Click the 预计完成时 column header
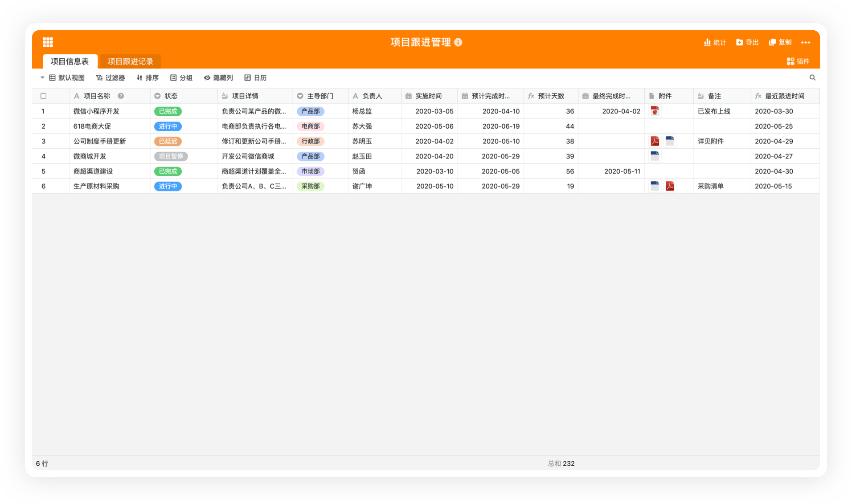This screenshot has width=852, height=504. pyautogui.click(x=491, y=96)
